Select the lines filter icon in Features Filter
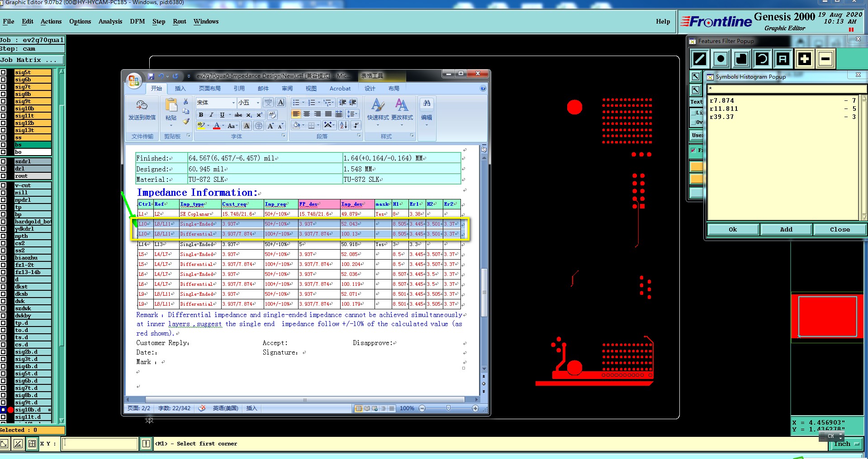The width and height of the screenshot is (868, 459). click(x=700, y=59)
